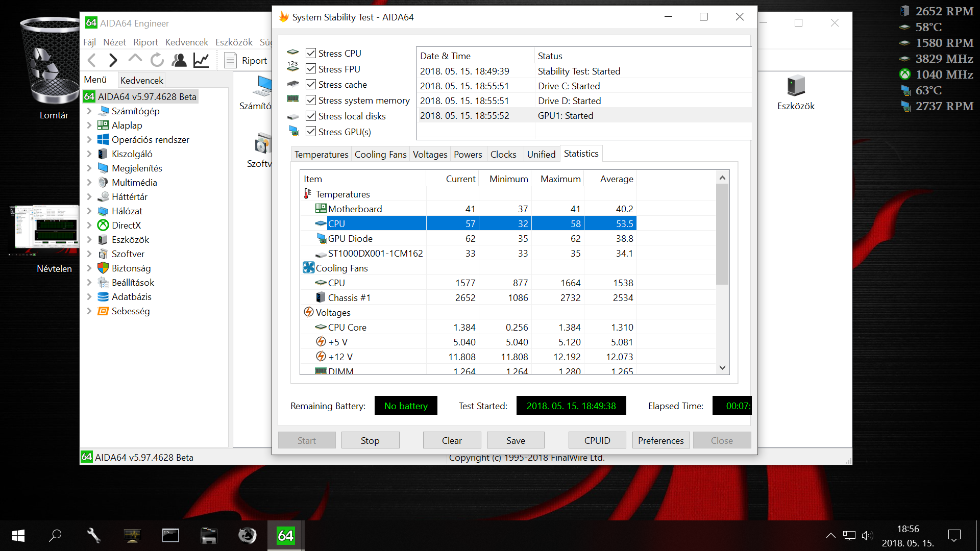The image size is (980, 551).
Task: Select Operációs rendszer tree item
Action: point(150,139)
